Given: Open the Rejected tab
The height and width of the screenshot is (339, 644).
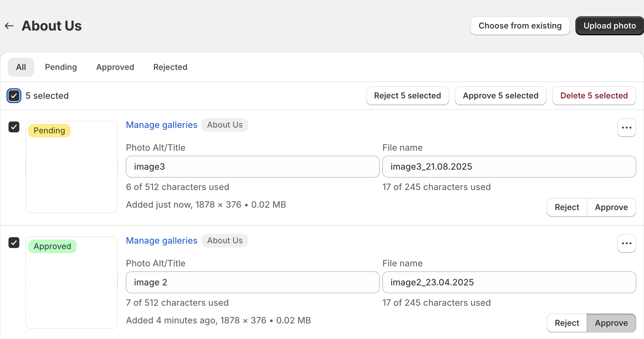Looking at the screenshot, I should pyautogui.click(x=170, y=67).
